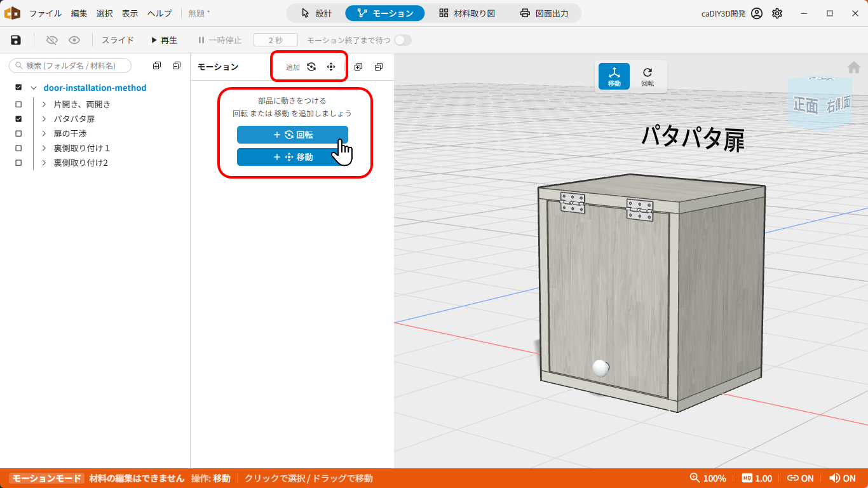The width and height of the screenshot is (868, 488).
Task: Click the 2 秒 duration field
Action: [x=276, y=40]
